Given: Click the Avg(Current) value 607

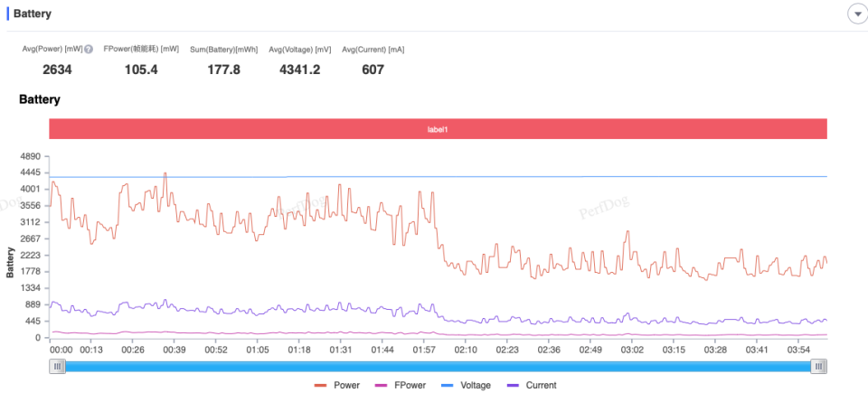Looking at the screenshot, I should [x=373, y=70].
